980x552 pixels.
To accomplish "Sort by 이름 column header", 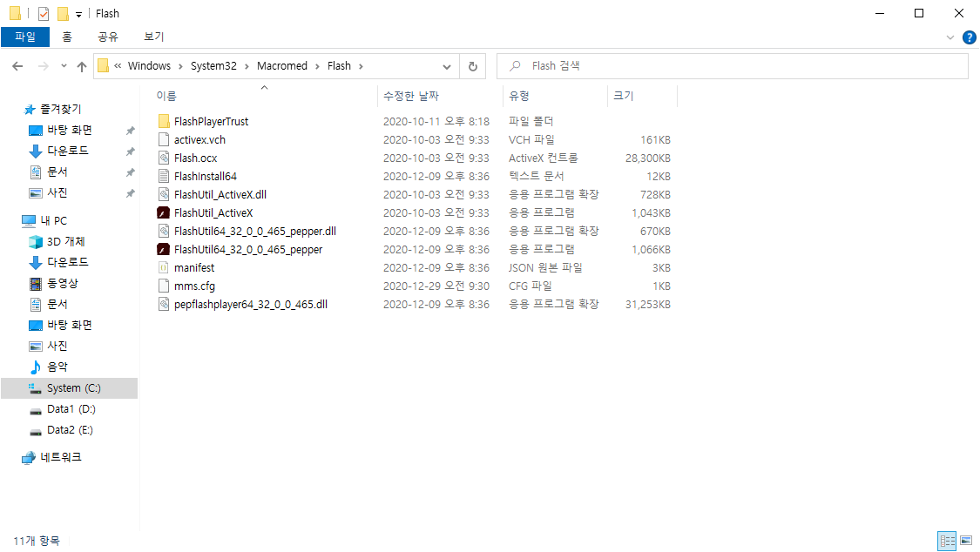I will 166,96.
